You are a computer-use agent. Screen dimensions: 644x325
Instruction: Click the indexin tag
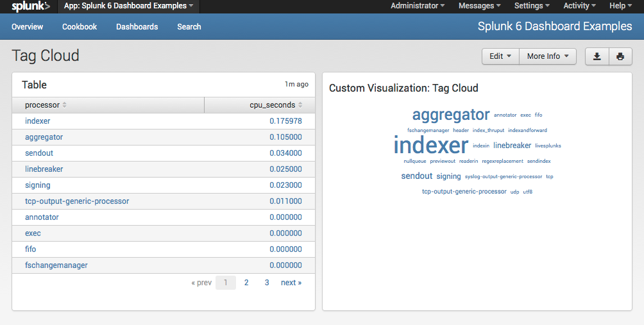[x=481, y=146]
